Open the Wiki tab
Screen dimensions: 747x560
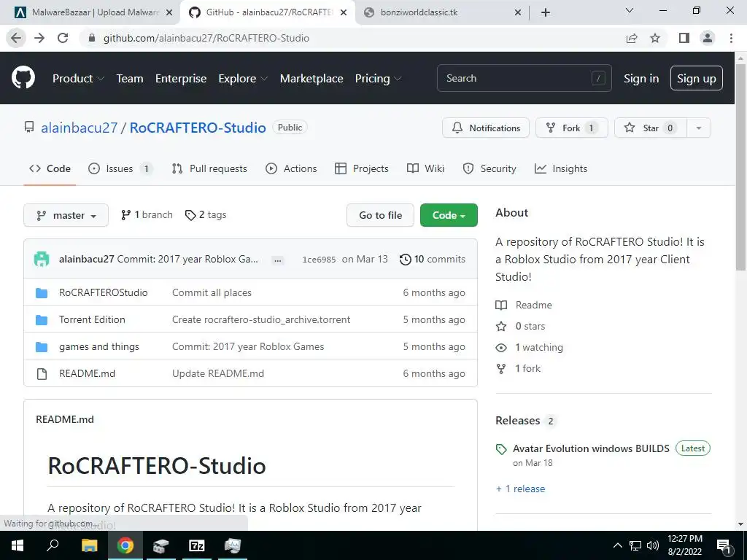[x=425, y=168]
